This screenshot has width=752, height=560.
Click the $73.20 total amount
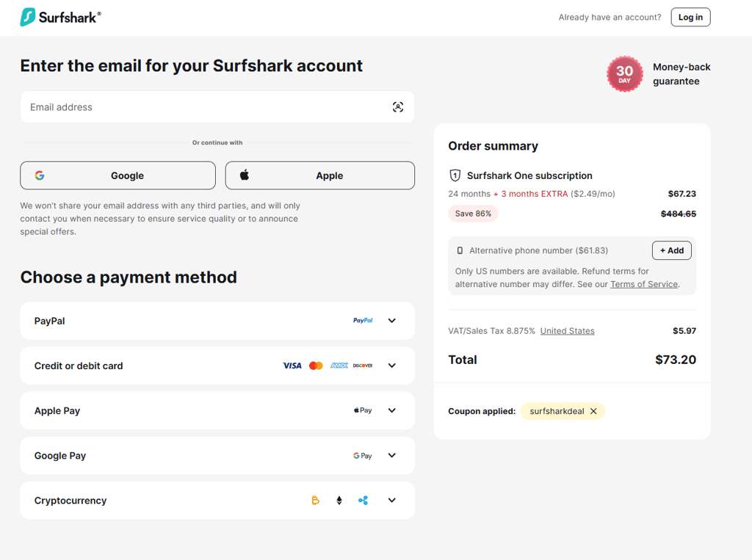[676, 360]
